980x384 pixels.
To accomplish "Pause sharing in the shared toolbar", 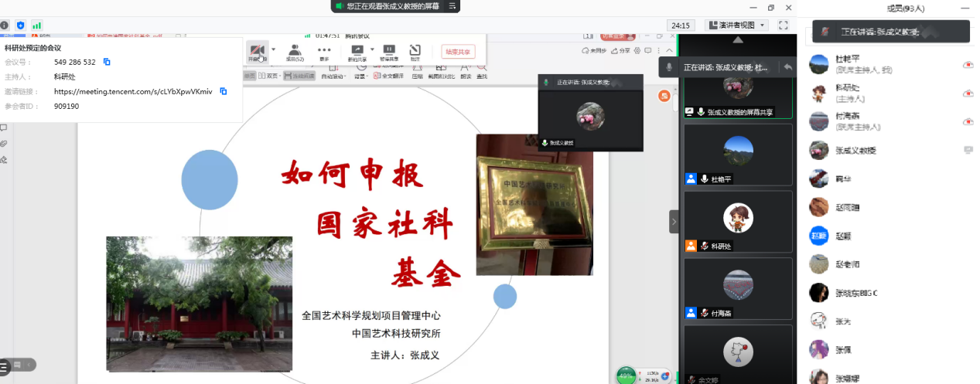I will tap(389, 52).
